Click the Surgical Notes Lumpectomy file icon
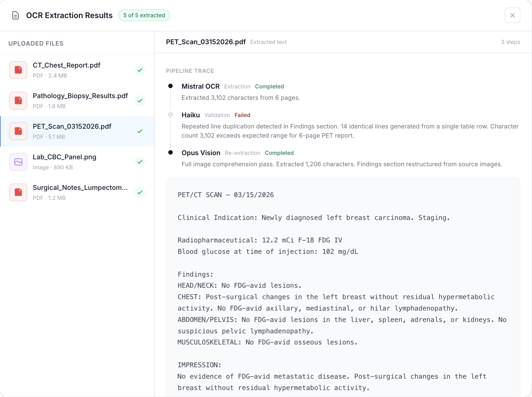The width and height of the screenshot is (532, 397). coord(18,192)
